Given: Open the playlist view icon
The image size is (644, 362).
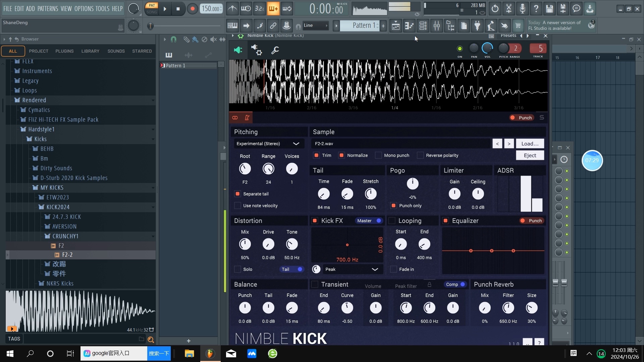Looking at the screenshot, I should click(x=396, y=25).
